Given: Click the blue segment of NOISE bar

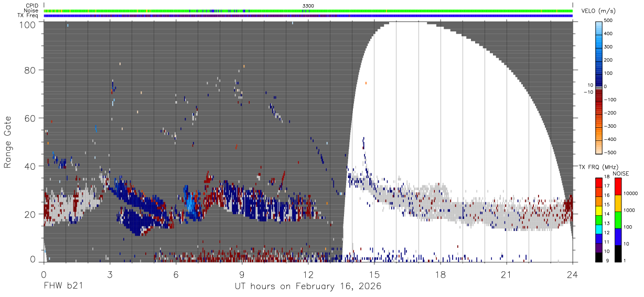Looking at the screenshot, I should (x=618, y=237).
